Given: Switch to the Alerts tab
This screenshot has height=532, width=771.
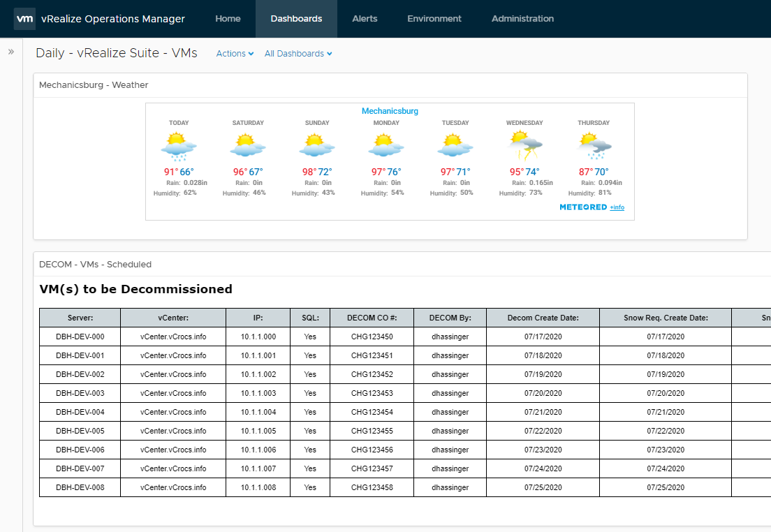Looking at the screenshot, I should click(x=365, y=19).
